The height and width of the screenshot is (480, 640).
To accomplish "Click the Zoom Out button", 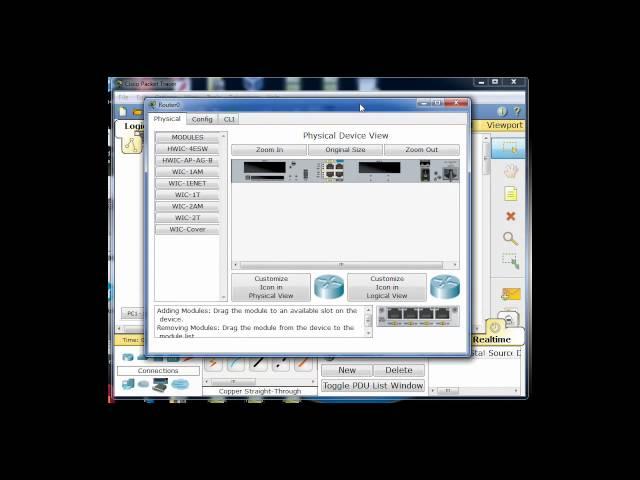I will coord(422,150).
